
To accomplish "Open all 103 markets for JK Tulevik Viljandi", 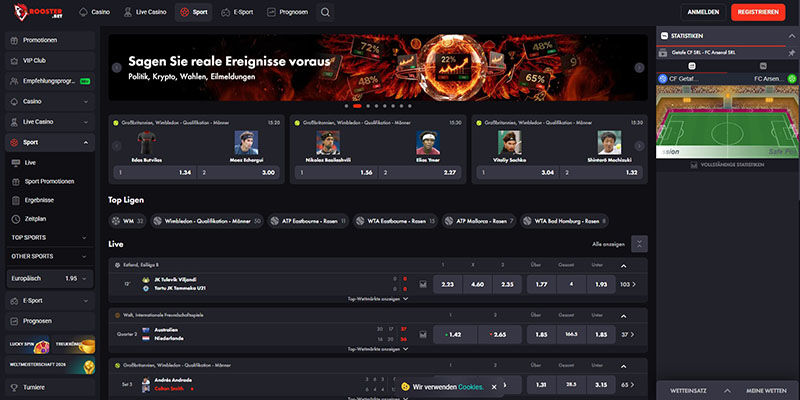I will (628, 284).
